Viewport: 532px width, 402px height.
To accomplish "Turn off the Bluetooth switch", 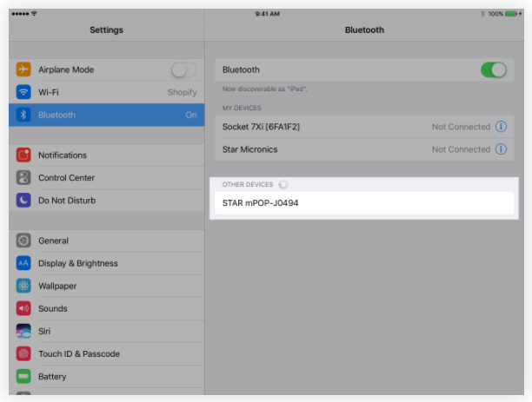I will pyautogui.click(x=494, y=69).
